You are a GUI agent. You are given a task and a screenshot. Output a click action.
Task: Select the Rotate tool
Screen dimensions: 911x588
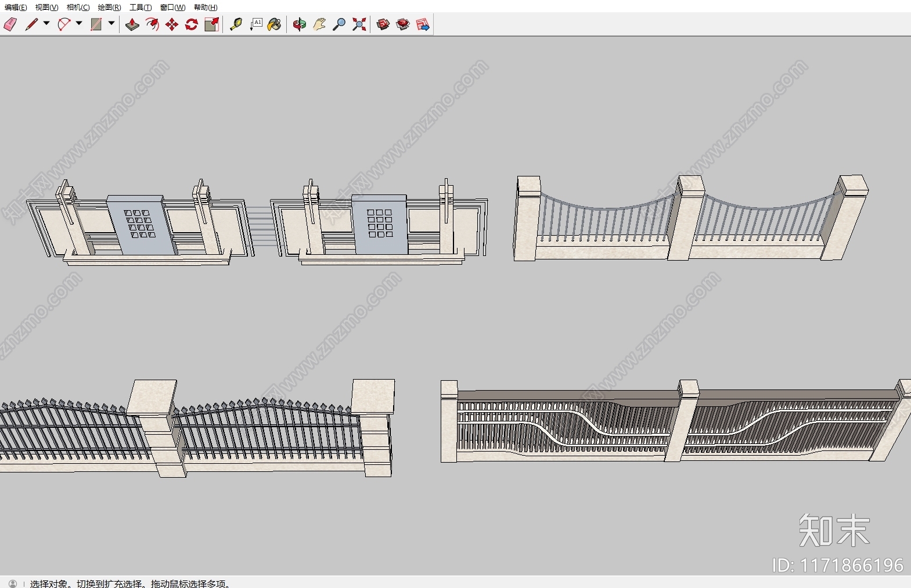point(192,24)
